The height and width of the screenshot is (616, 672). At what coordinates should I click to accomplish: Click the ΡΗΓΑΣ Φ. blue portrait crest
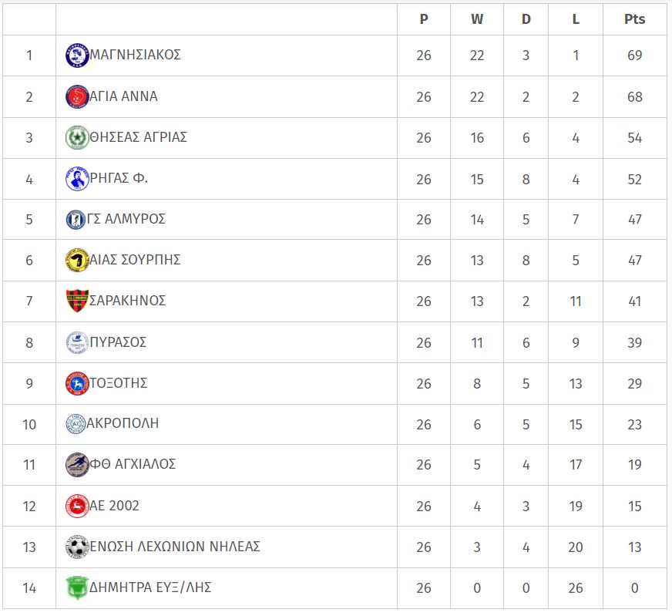point(77,178)
